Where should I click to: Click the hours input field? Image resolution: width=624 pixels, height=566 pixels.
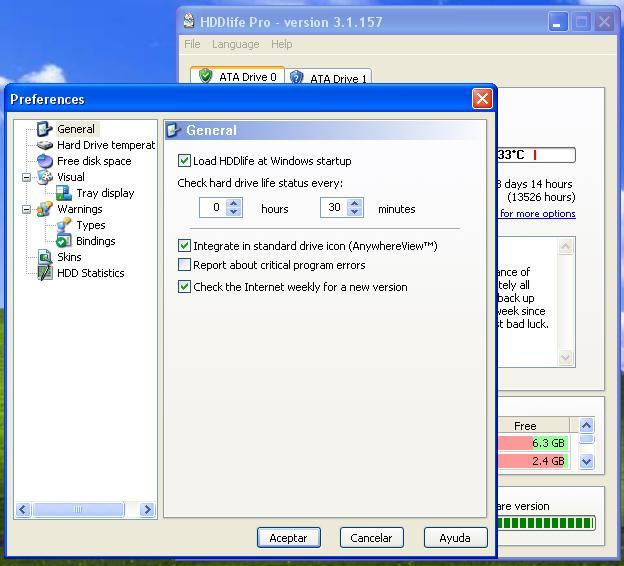pos(213,207)
